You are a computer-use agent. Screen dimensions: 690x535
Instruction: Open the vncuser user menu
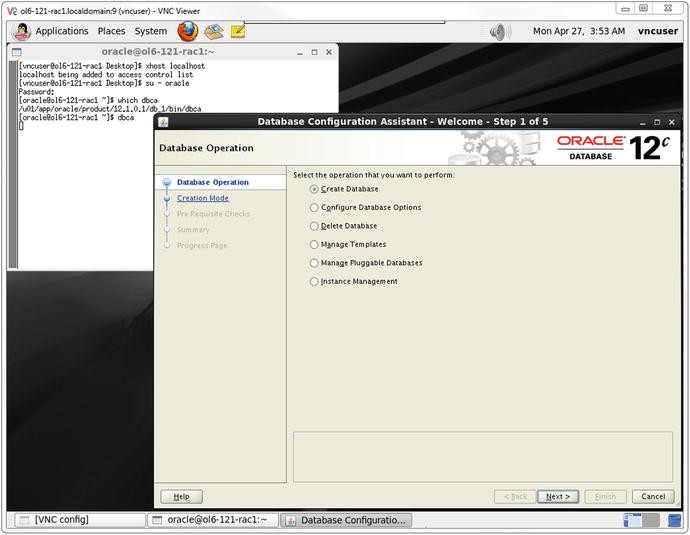658,31
